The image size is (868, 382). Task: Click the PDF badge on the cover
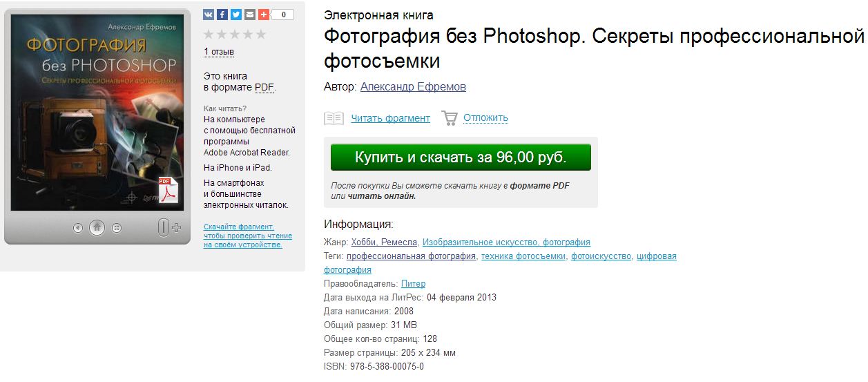(168, 190)
